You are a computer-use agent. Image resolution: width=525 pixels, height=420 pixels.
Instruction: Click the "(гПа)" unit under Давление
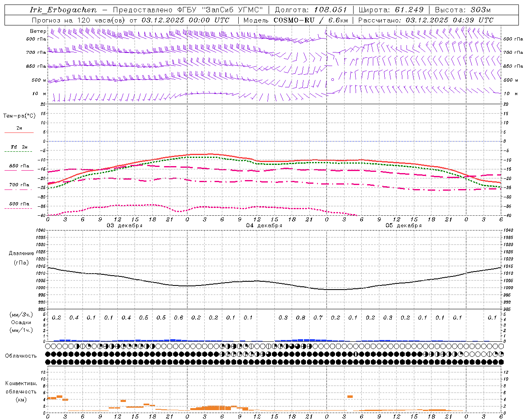tap(21, 263)
